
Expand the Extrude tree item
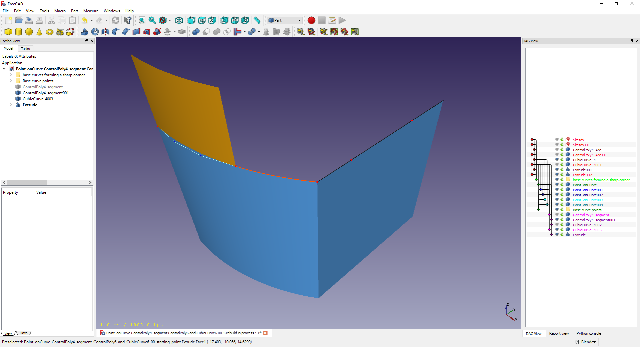point(11,105)
